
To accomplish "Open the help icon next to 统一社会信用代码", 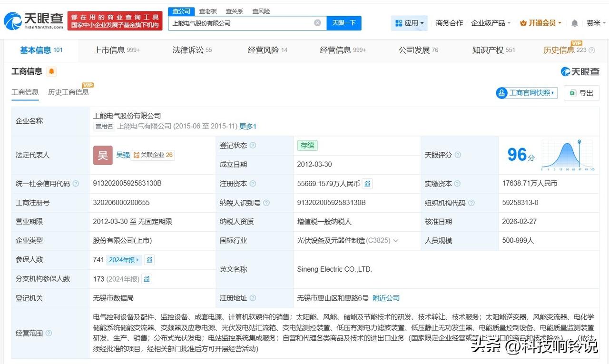I will point(76,184).
